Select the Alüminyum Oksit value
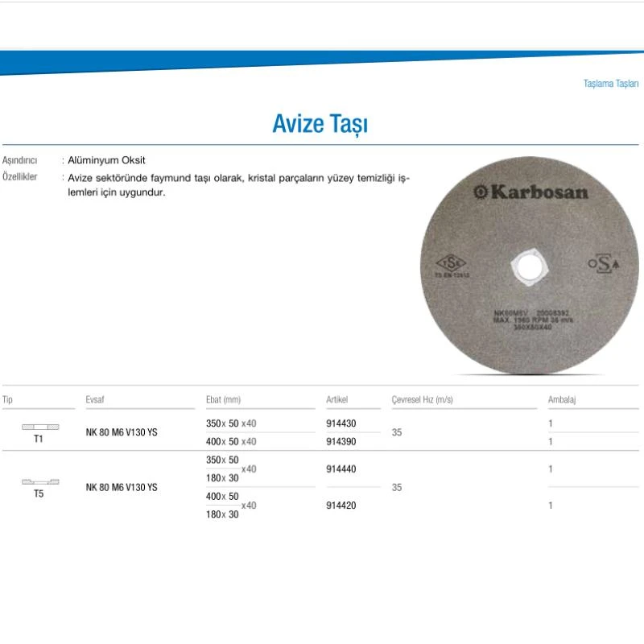This screenshot has height=644, width=644. point(106,160)
